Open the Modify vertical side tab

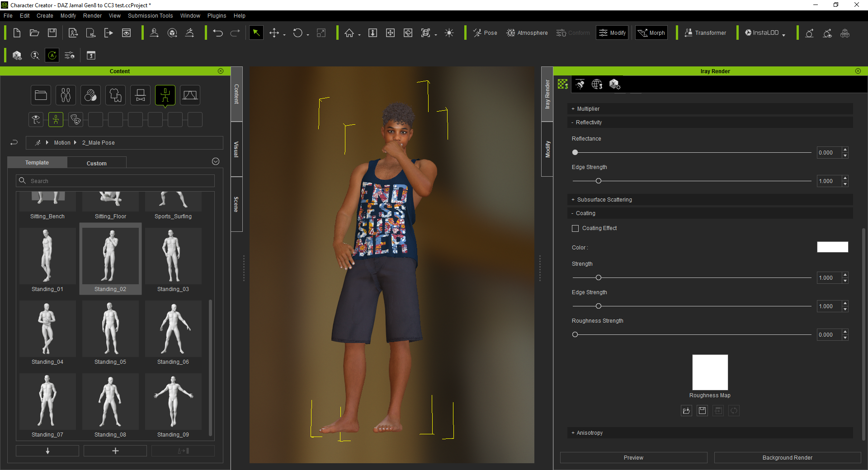[547, 149]
